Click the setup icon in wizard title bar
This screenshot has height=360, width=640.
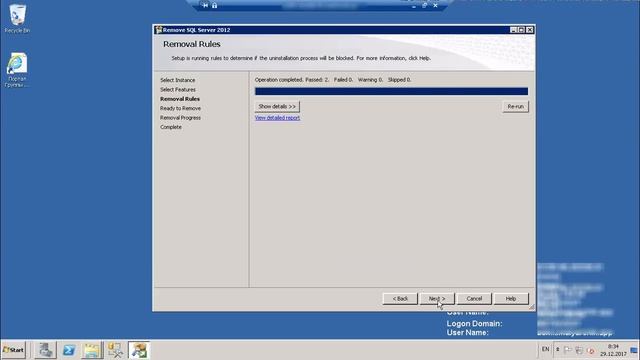158,30
